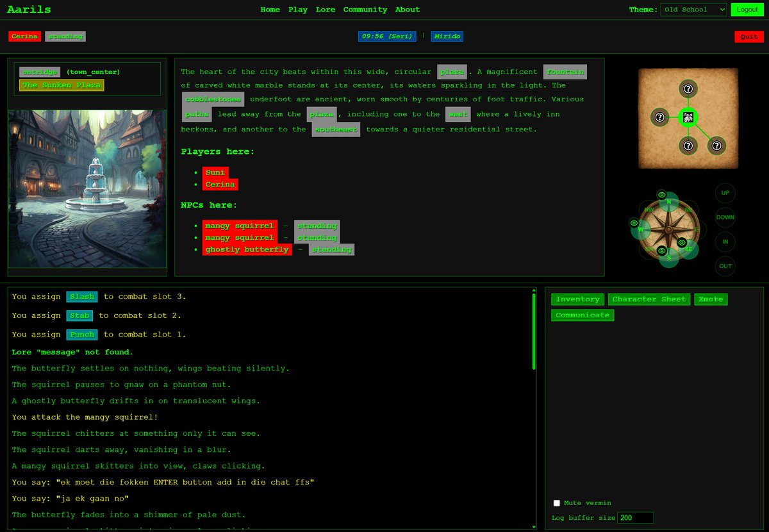Open the About menu item
769x532 pixels.
(408, 10)
